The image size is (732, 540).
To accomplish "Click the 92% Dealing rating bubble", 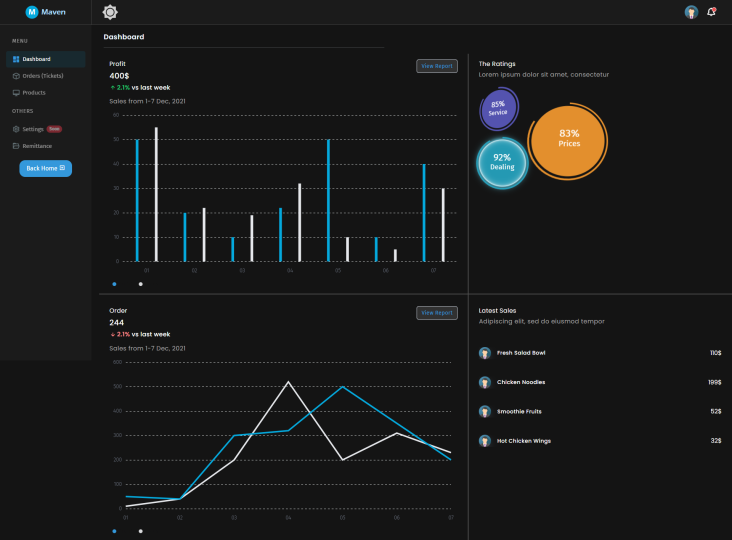I will point(502,163).
